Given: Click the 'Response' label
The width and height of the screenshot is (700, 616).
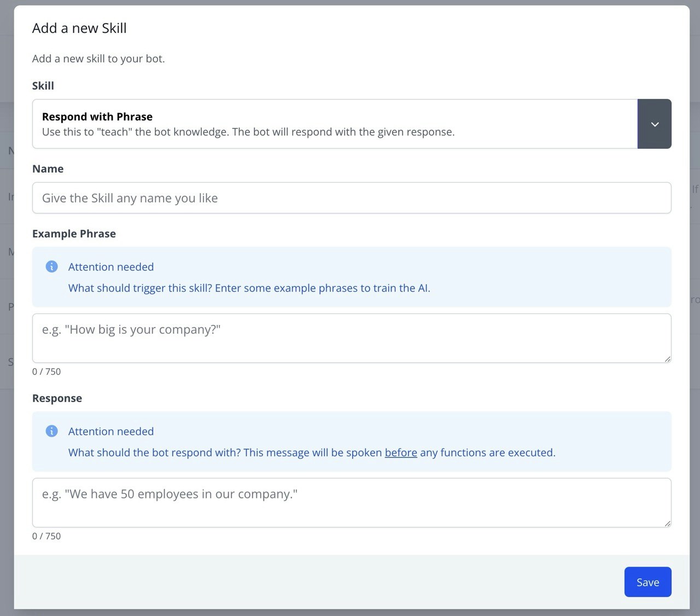Looking at the screenshot, I should pos(57,398).
